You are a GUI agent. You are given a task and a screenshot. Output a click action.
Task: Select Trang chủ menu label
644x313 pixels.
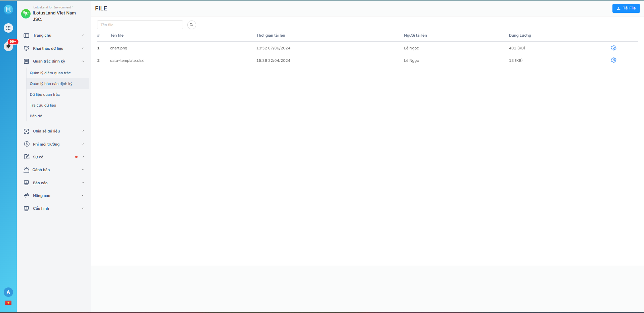coord(42,35)
